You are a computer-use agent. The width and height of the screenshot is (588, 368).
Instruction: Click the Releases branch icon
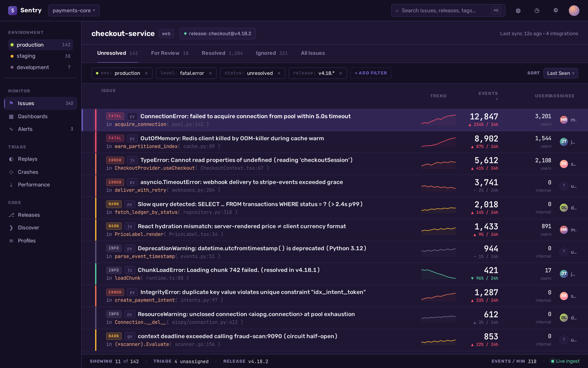[11, 215]
